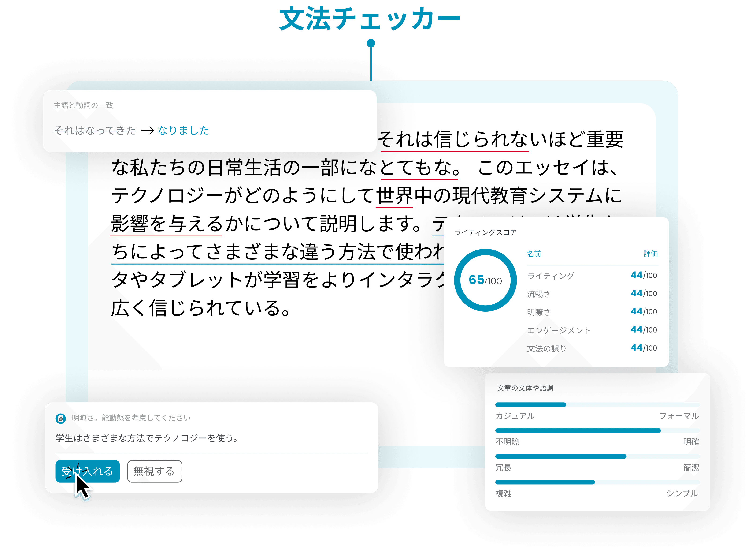Click the 無視する ignore button
The image size is (756, 557).
point(155,471)
